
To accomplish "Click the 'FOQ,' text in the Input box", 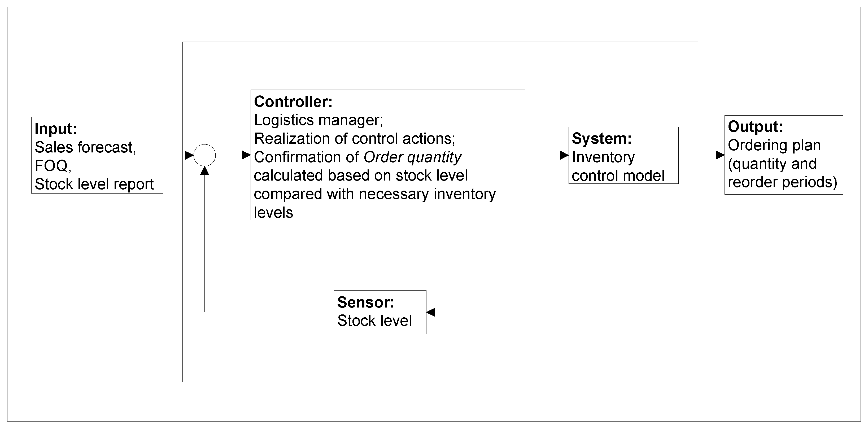I will 53,166.
